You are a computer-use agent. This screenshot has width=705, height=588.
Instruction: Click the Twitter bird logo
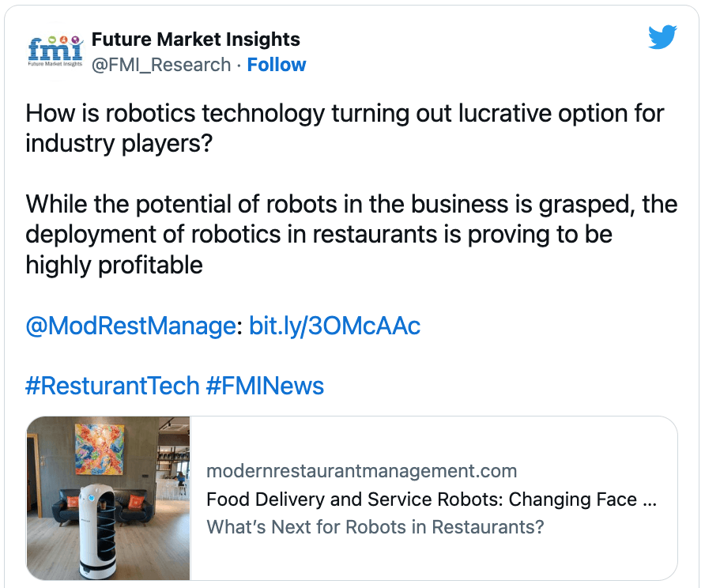[662, 37]
